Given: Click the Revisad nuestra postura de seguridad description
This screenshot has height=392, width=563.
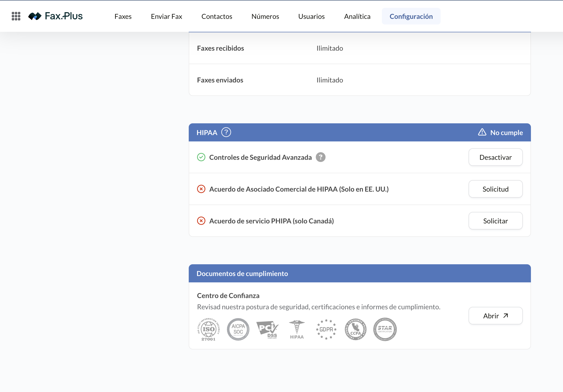Looking at the screenshot, I should pos(318,307).
